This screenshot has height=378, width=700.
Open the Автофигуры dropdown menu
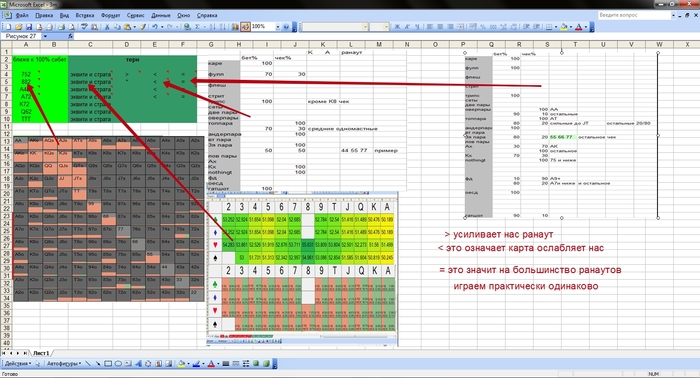(x=64, y=364)
